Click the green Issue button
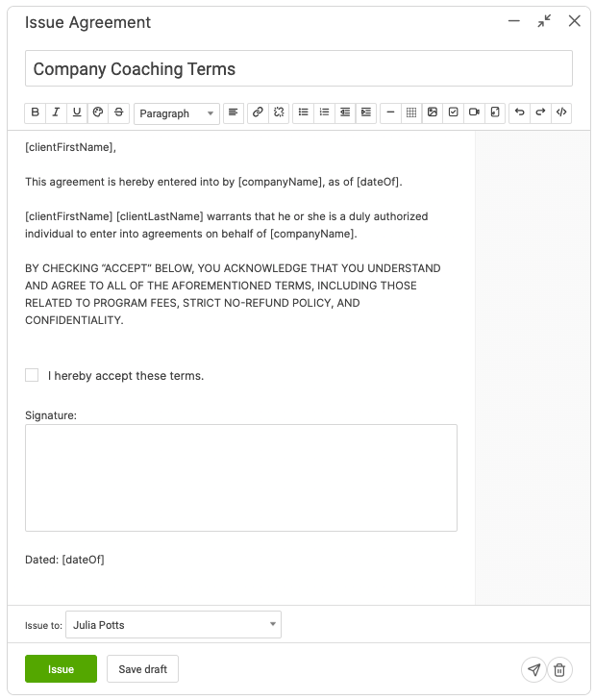Image resolution: width=595 pixels, height=700 pixels. [61, 669]
